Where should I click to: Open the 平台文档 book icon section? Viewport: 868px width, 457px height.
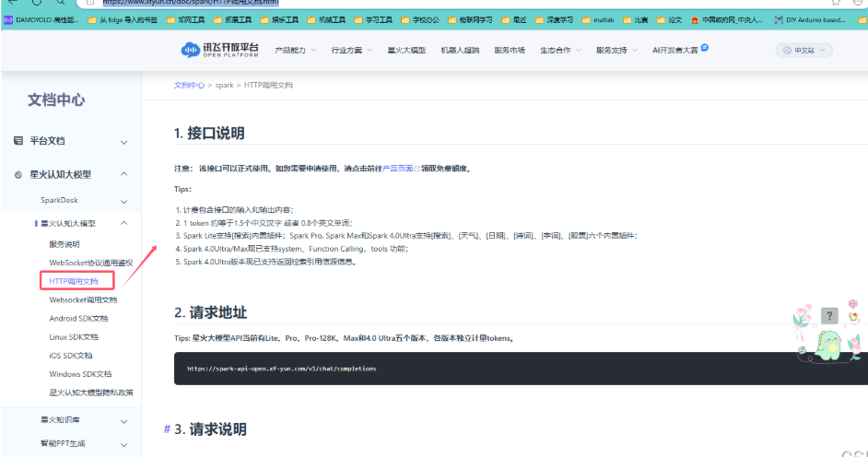point(18,141)
